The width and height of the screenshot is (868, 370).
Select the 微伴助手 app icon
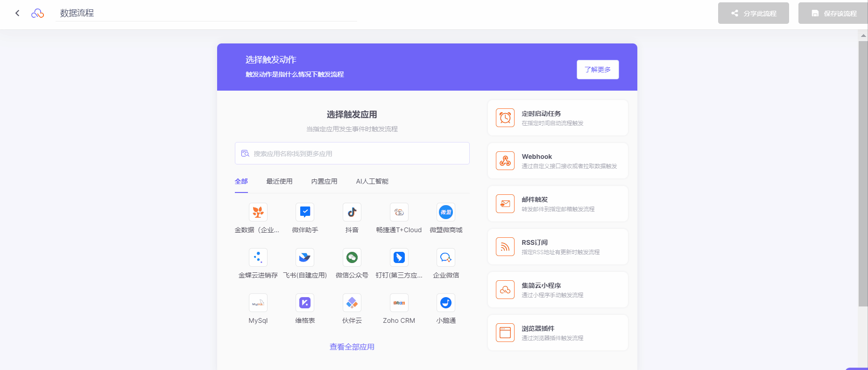305,212
